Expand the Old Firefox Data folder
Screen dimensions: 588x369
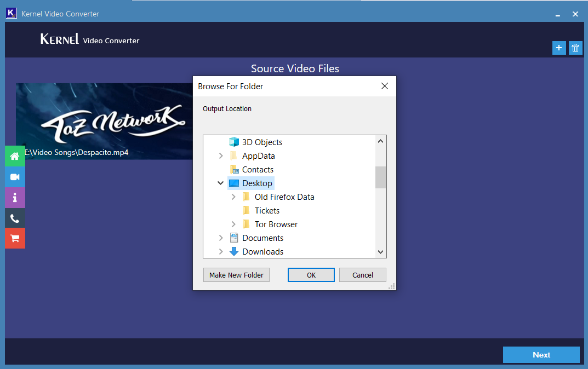[x=233, y=197]
